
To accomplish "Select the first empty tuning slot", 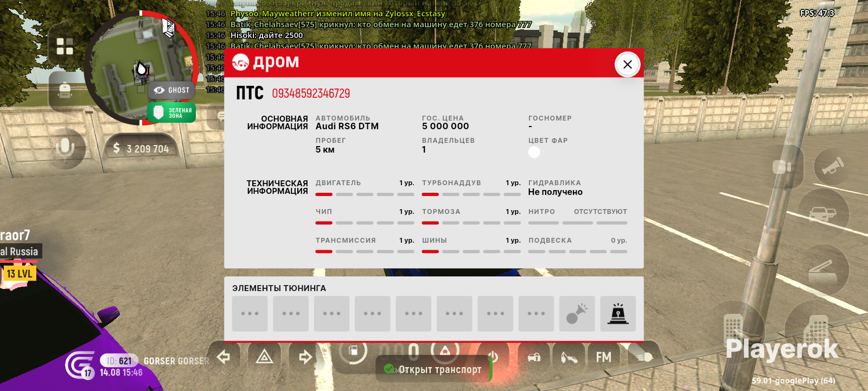I will pyautogui.click(x=250, y=313).
